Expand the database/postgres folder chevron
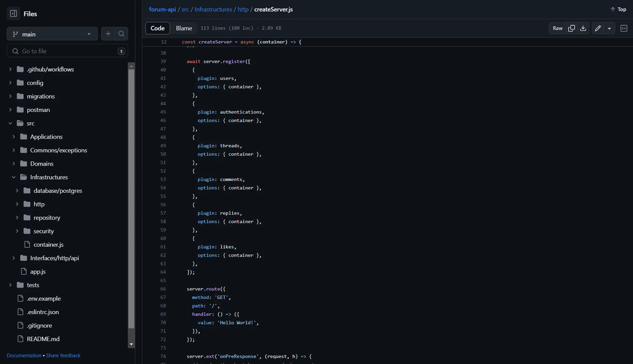This screenshot has width=633, height=364. coord(17,190)
